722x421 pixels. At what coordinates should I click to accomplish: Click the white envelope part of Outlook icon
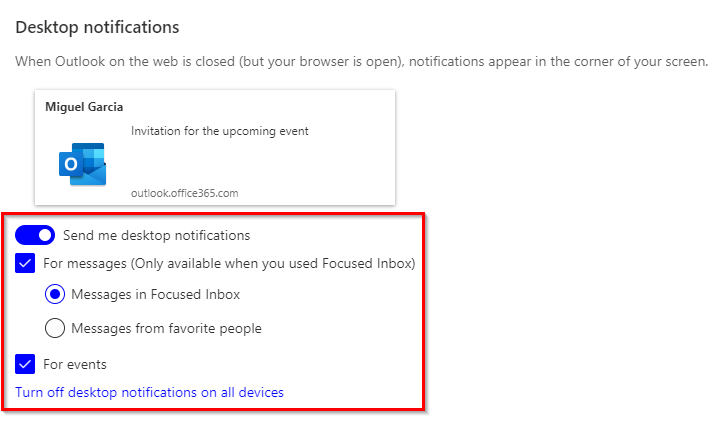[x=94, y=174]
